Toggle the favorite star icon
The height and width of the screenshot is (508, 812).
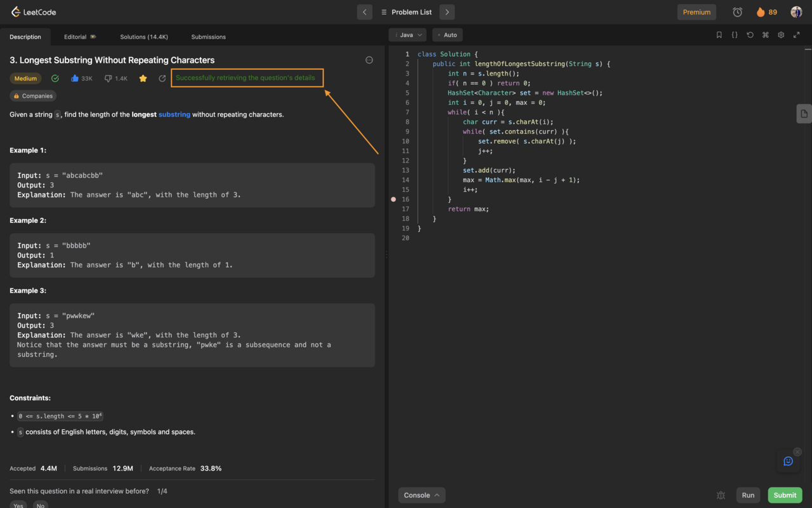[x=143, y=78]
